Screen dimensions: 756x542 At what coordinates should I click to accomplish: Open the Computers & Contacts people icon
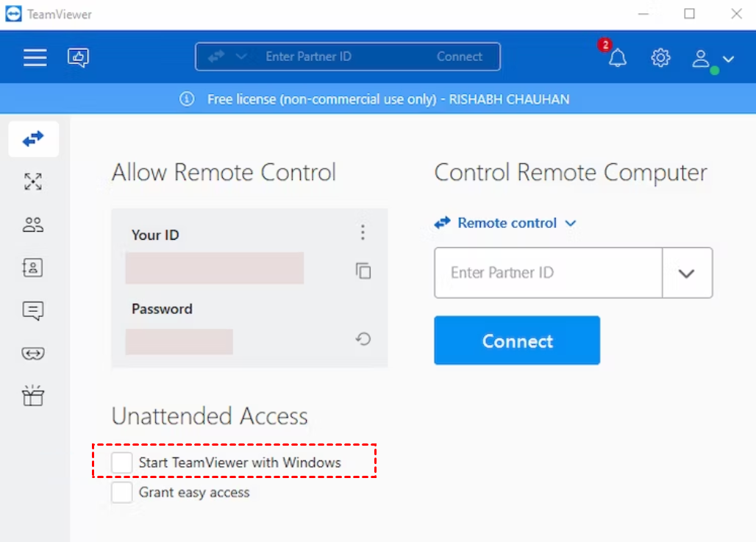pos(33,224)
